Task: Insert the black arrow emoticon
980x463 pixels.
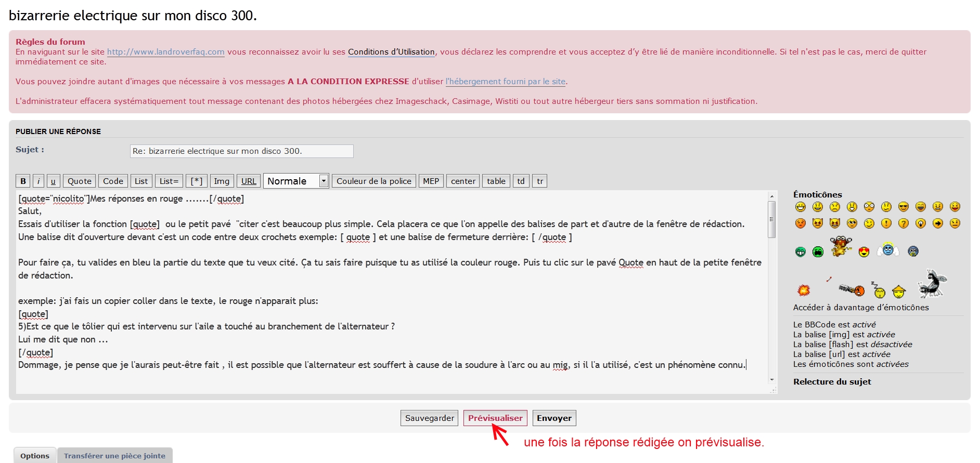Action: pos(938,223)
